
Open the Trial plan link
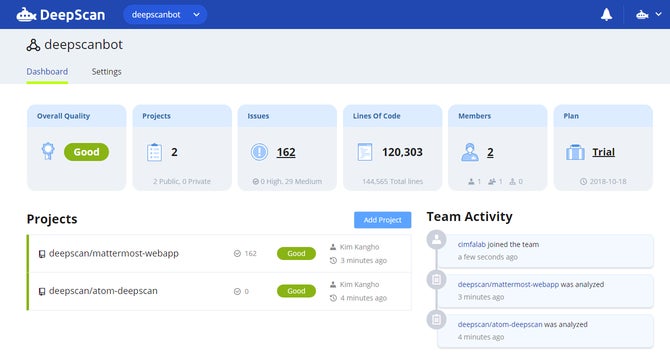[x=603, y=152]
